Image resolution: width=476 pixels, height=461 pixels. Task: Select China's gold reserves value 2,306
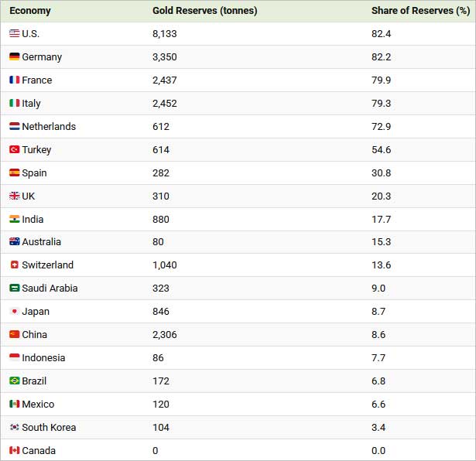pyautogui.click(x=165, y=334)
